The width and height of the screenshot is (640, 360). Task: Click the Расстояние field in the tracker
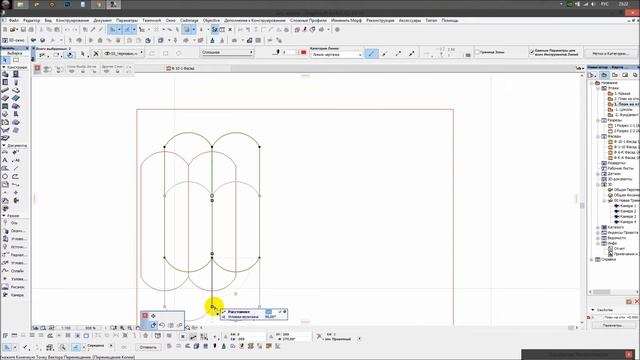click(269, 312)
